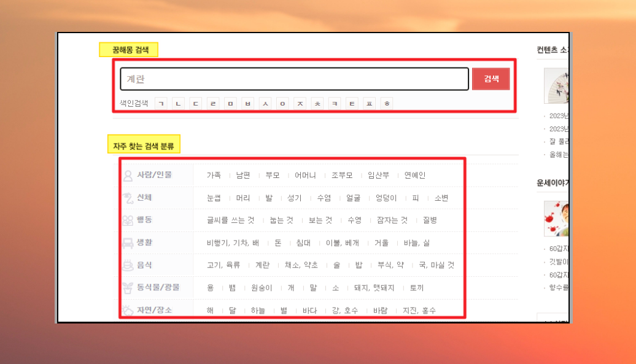Select index letter ㅅ

265,103
